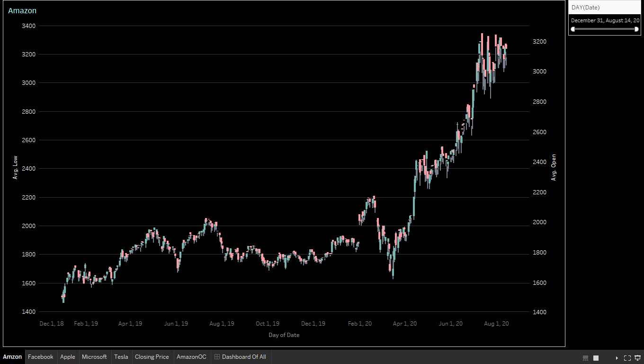Click the end date value August 14
Image resolution: width=644 pixels, height=364 pixels.
(x=622, y=20)
